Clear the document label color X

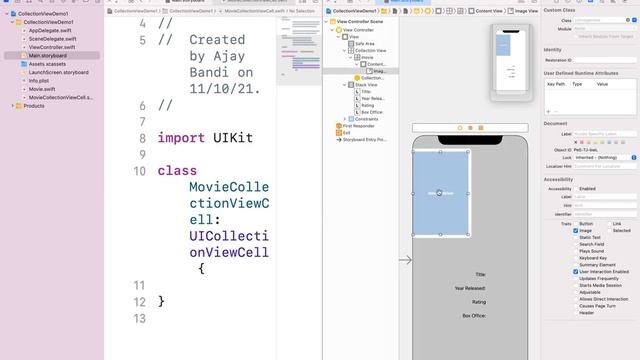pyautogui.click(x=576, y=142)
